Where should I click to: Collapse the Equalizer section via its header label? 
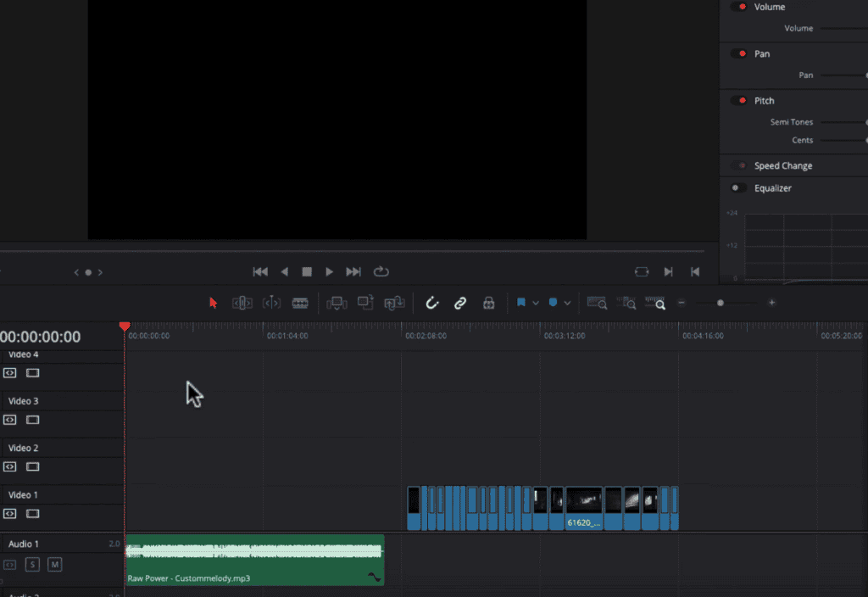coord(773,188)
